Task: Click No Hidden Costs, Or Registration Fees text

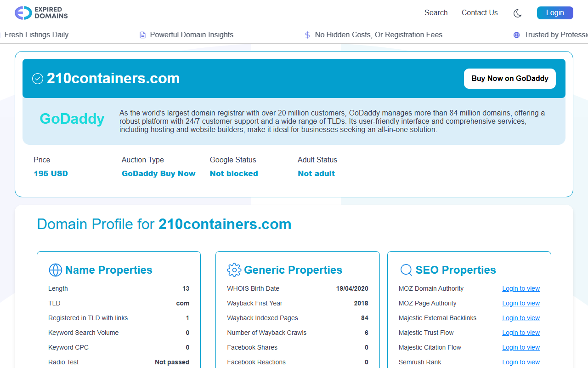Action: coord(379,35)
